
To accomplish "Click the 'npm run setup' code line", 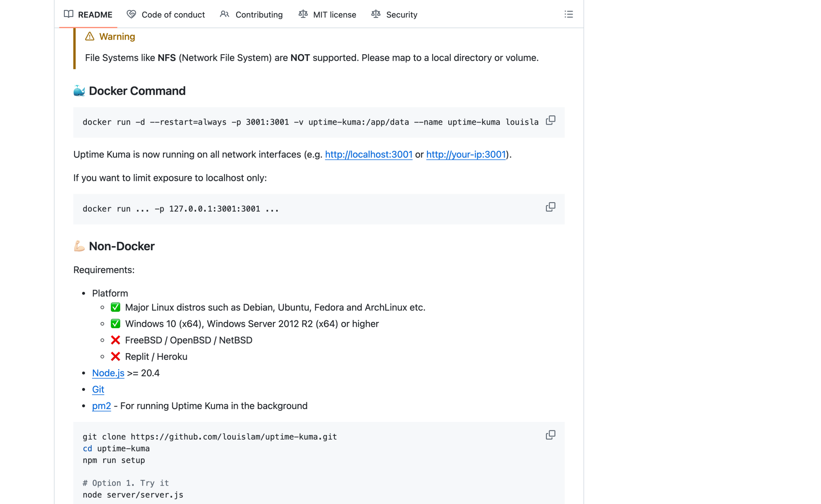I will click(114, 460).
